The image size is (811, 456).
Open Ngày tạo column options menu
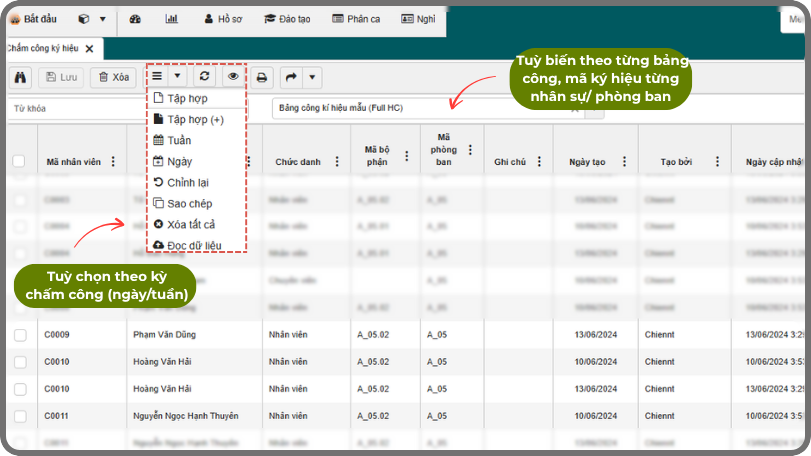click(x=624, y=162)
